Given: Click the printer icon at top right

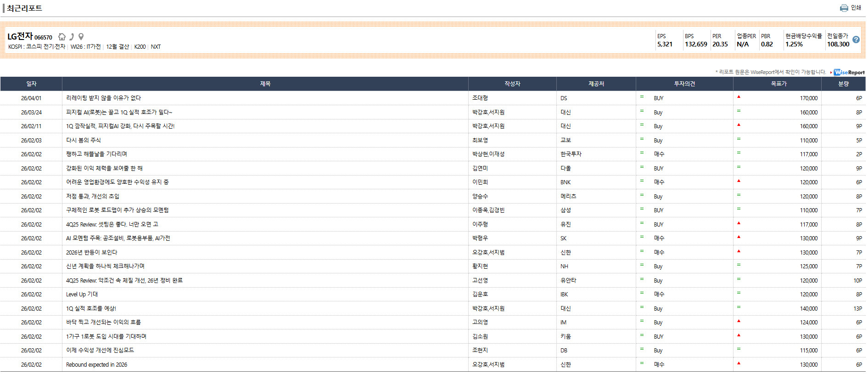Looking at the screenshot, I should pos(844,8).
